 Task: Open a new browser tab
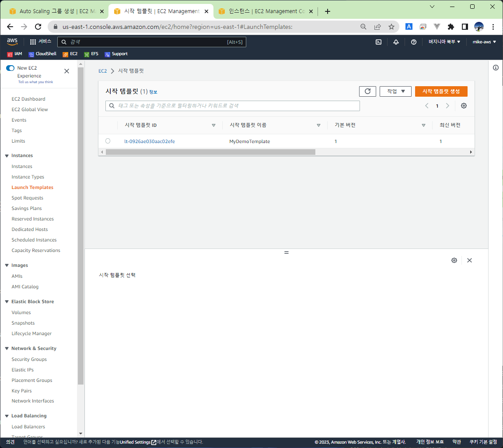point(328,11)
